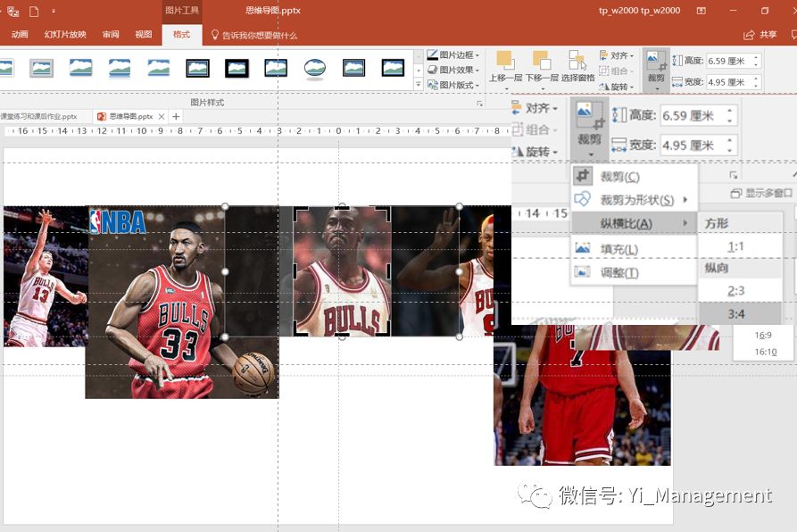Screen dimensions: 797x532
Task: Click the cropped white Bulls jersey portrait
Action: pyautogui.click(x=342, y=270)
